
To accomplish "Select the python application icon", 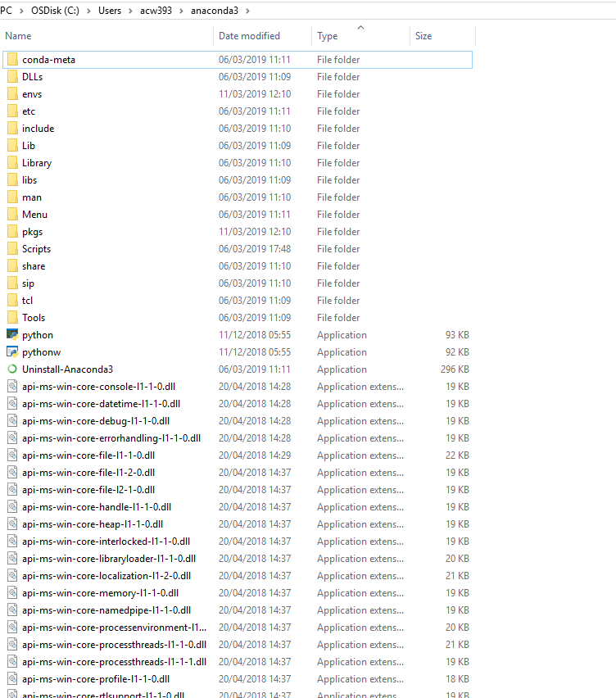I will coord(12,335).
